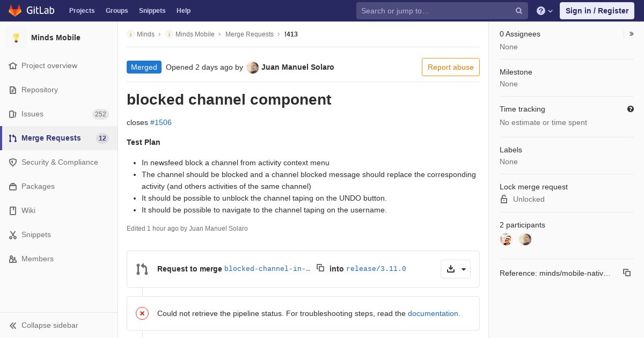Open the Help question mark menu
Viewport: 644px width, 338px height.
tap(545, 11)
